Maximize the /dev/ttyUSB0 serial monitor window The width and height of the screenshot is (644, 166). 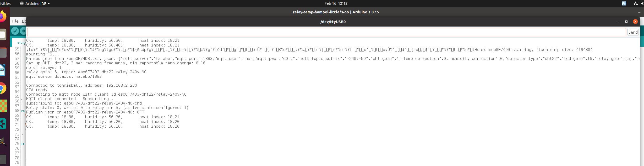point(626,22)
